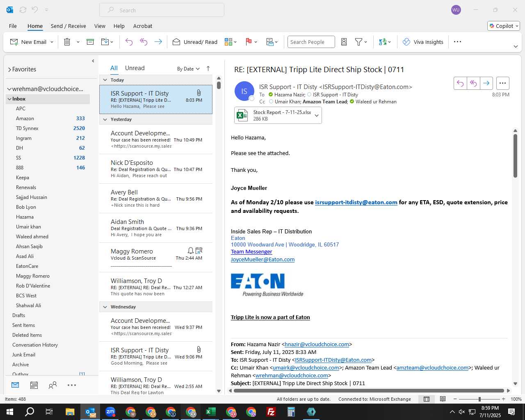Click the Rules icon in ribbon
This screenshot has height=420, width=525.
pos(270,42)
